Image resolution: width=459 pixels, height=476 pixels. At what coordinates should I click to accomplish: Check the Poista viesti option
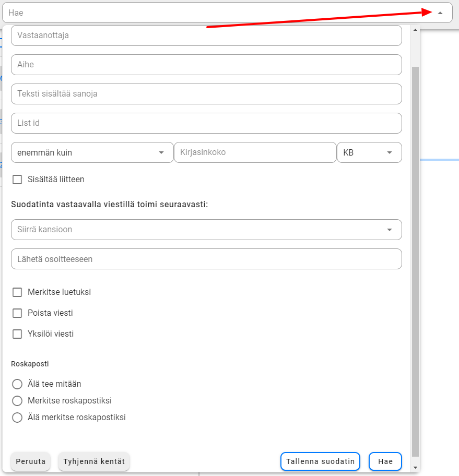[17, 313]
